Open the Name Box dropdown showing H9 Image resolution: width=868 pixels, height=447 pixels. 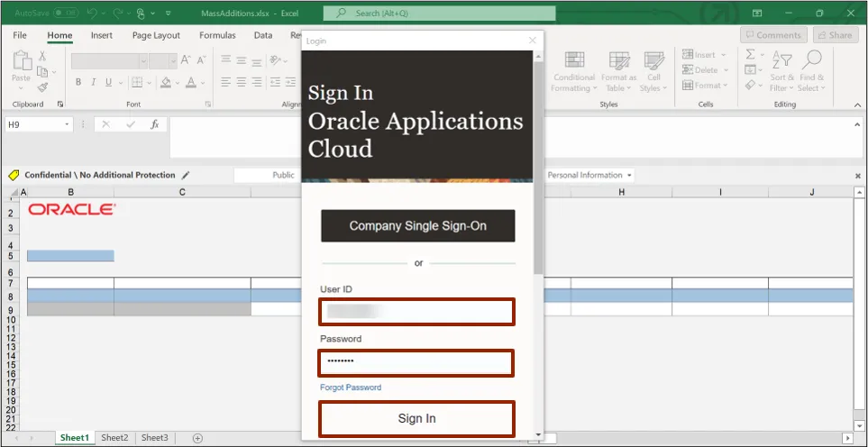coord(67,124)
